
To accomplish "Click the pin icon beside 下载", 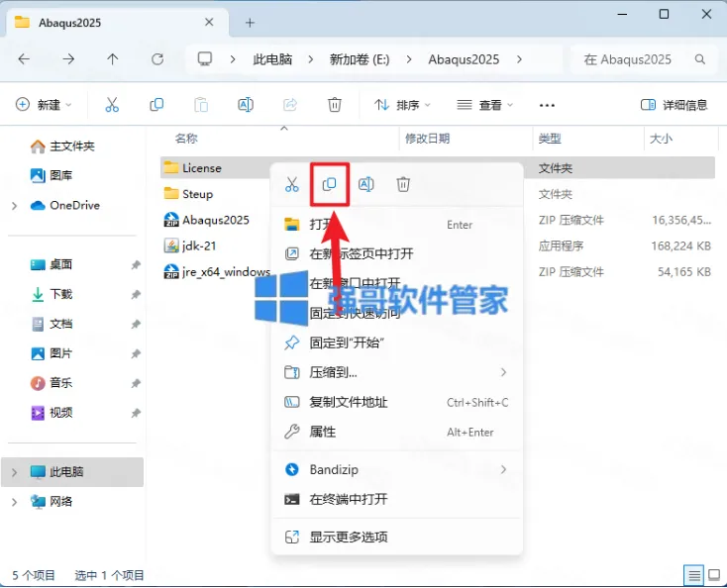I will [x=136, y=294].
